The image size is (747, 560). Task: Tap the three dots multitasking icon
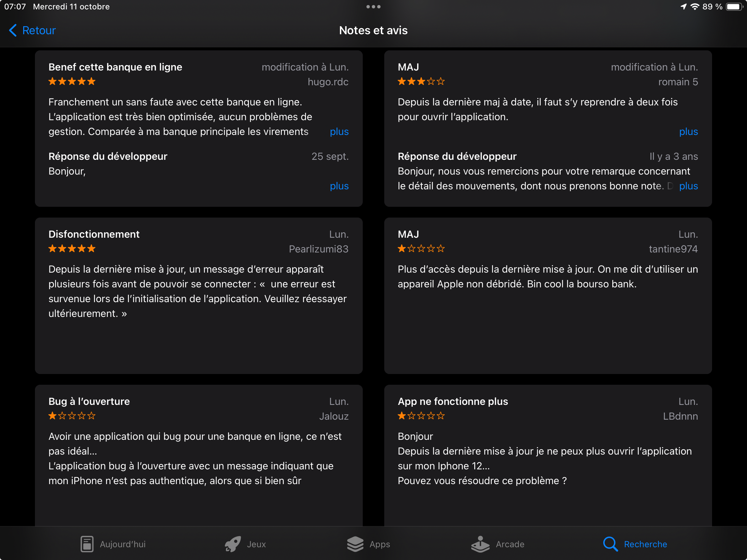point(373,7)
